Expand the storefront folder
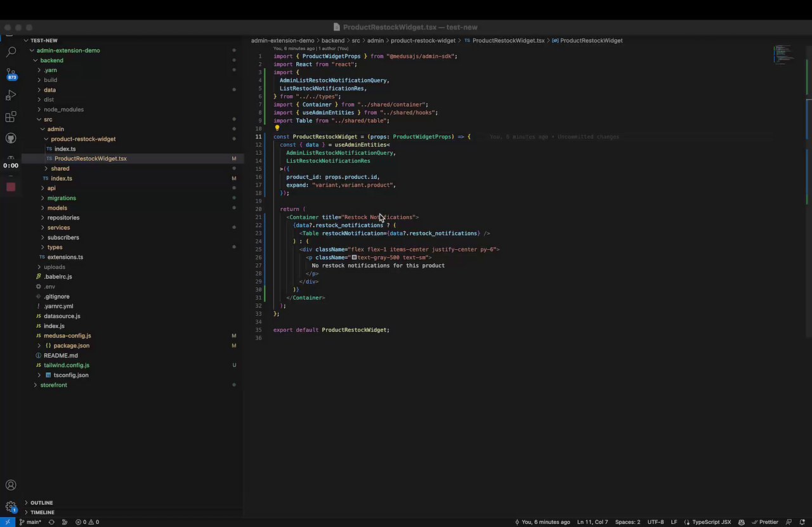 click(53, 385)
